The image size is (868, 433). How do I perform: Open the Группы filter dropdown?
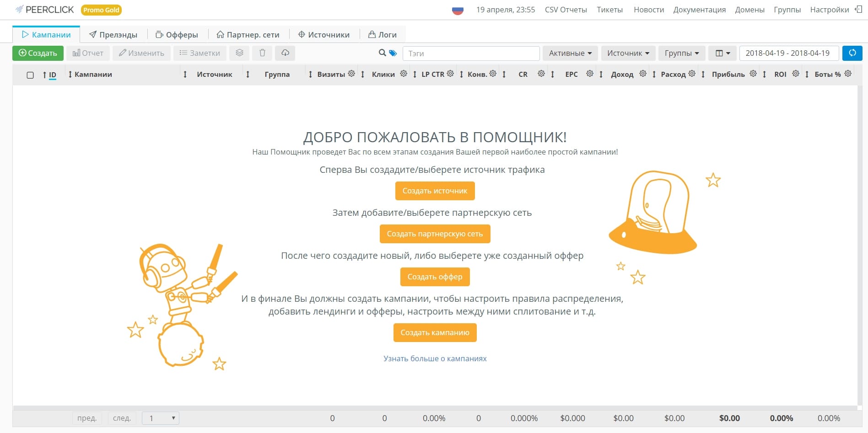682,53
